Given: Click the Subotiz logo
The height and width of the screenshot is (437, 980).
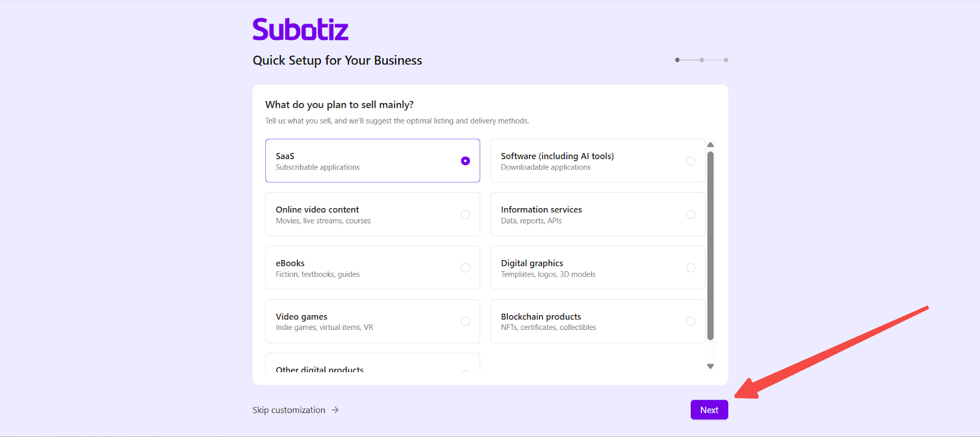Looking at the screenshot, I should (300, 29).
